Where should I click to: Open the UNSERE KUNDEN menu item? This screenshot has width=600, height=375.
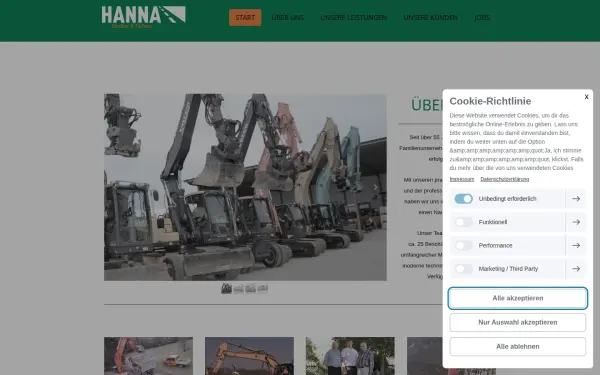430,18
